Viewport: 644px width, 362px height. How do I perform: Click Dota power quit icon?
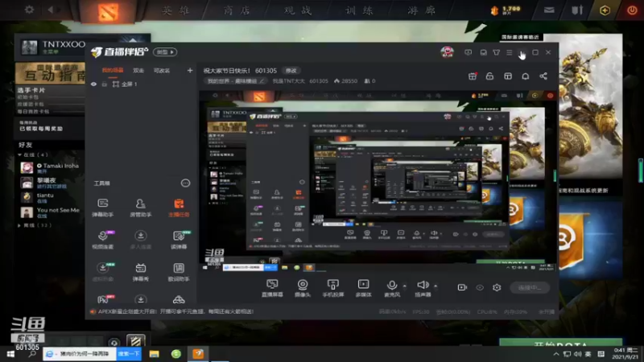(x=632, y=10)
